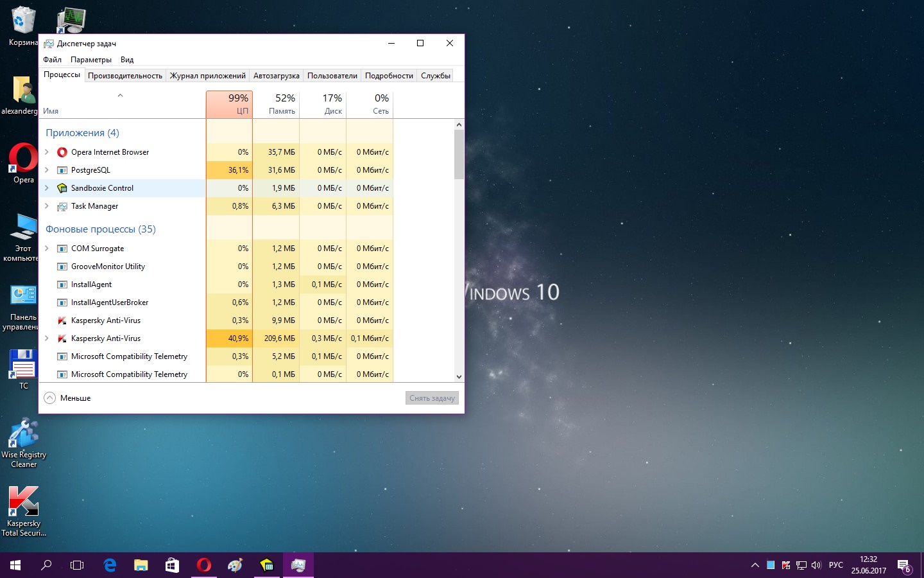Sort processes by the ЦП column header
Image resolution: width=924 pixels, height=578 pixels.
[x=229, y=104]
